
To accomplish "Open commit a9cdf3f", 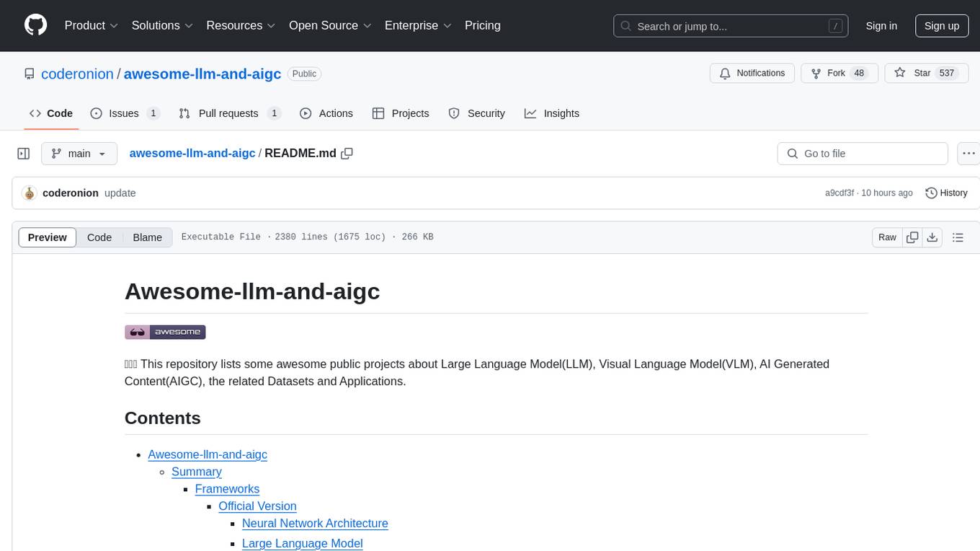I will pos(839,193).
